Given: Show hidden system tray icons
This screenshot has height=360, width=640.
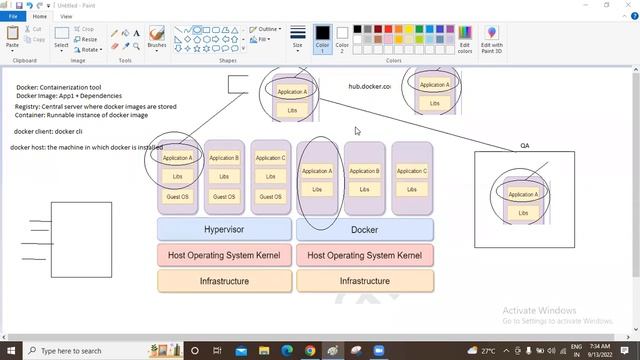Looking at the screenshot, I should [507, 351].
